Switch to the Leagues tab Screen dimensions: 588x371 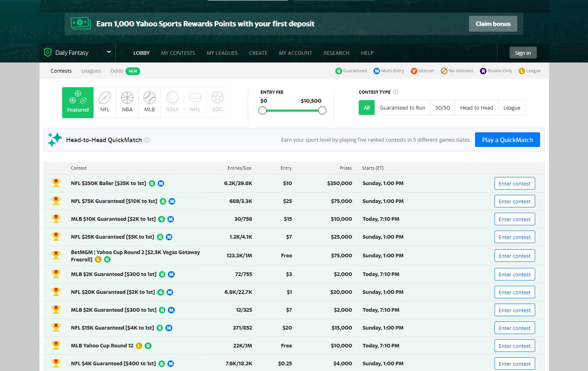click(x=91, y=71)
